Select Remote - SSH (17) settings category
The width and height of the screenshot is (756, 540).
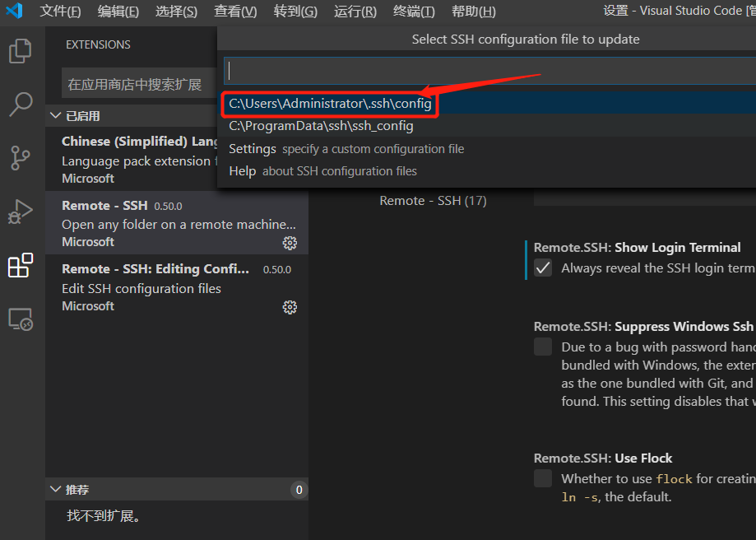click(x=433, y=201)
